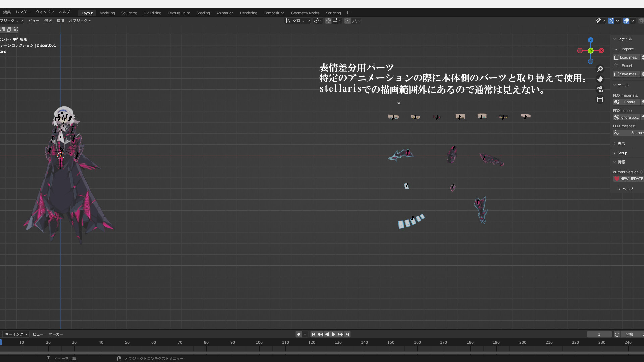The image size is (644, 362).
Task: Open the object mode dropdown
Action: (x=11, y=21)
